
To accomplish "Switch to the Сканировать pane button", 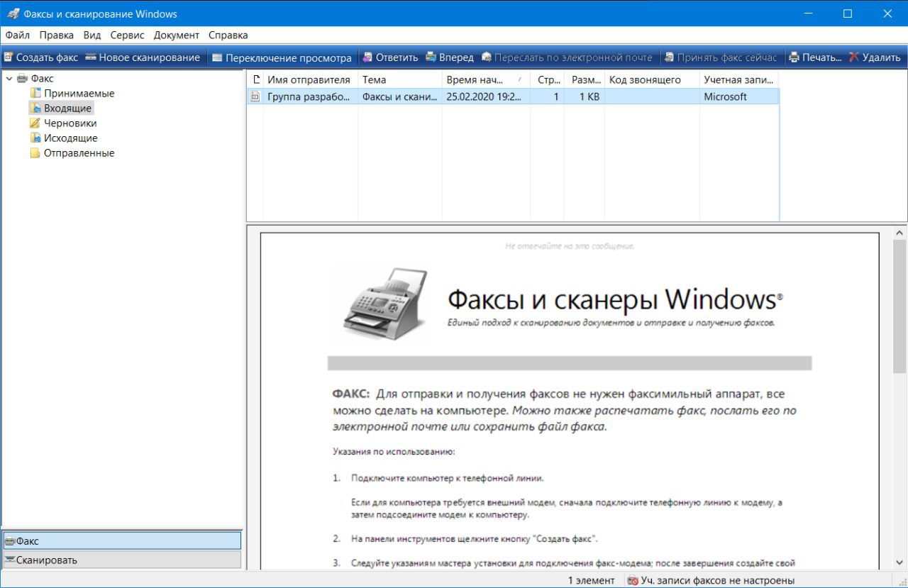I will 121,560.
